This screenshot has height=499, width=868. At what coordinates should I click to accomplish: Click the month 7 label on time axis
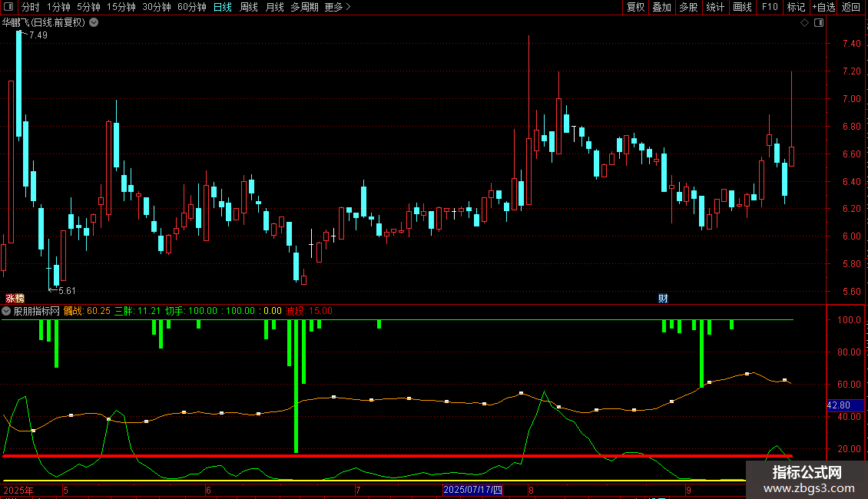358,490
